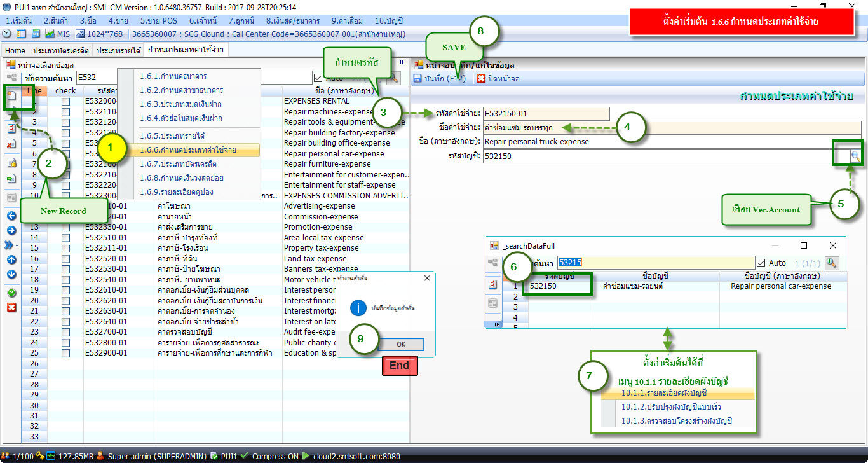Open the 8.เงินสด/ธนาคาร menu

(x=292, y=20)
